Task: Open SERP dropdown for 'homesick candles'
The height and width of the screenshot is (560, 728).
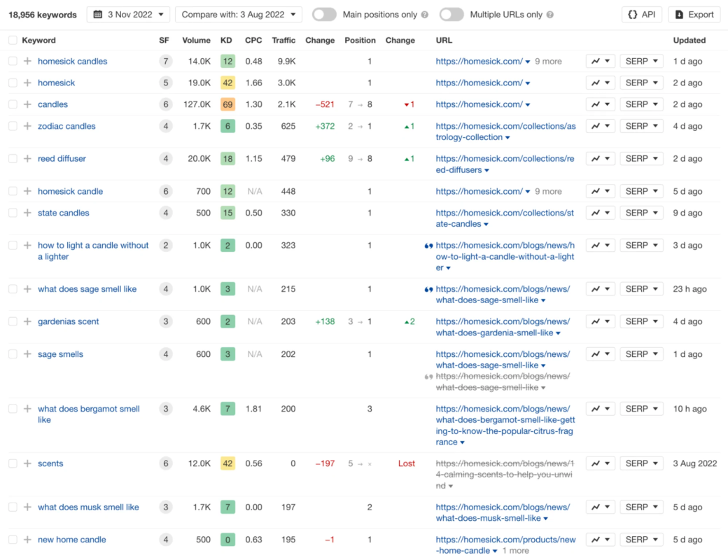Action: tap(641, 61)
